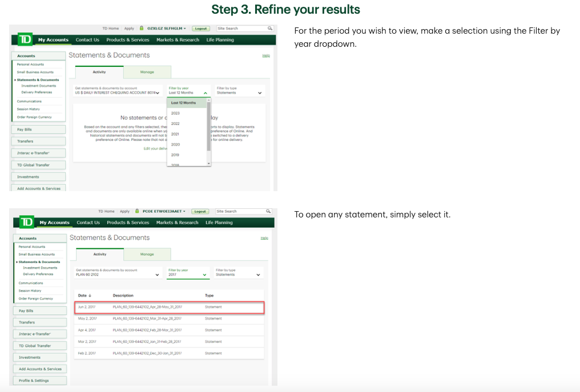Open Contact Us in top screenshot's nav bar
The width and height of the screenshot is (580, 392).
click(87, 40)
